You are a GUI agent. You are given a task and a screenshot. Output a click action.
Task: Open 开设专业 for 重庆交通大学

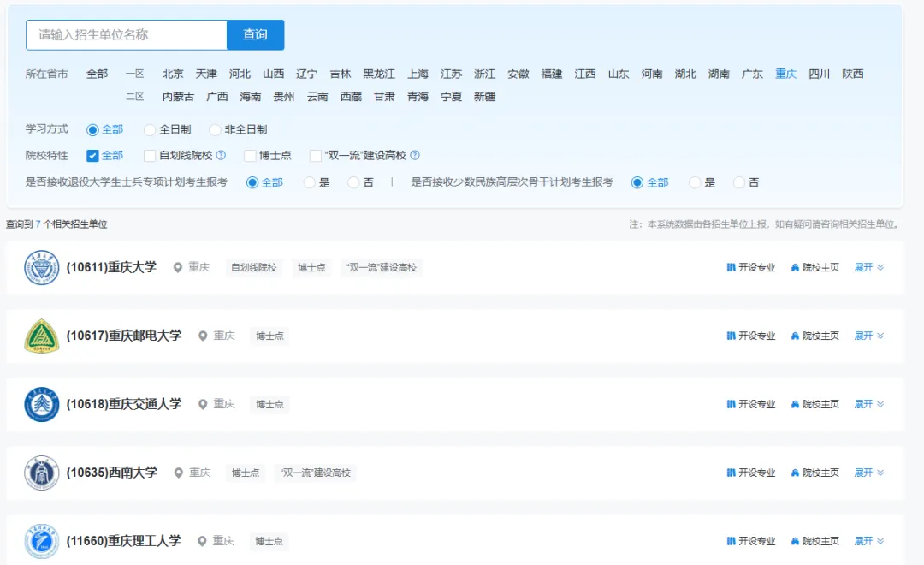pyautogui.click(x=751, y=404)
